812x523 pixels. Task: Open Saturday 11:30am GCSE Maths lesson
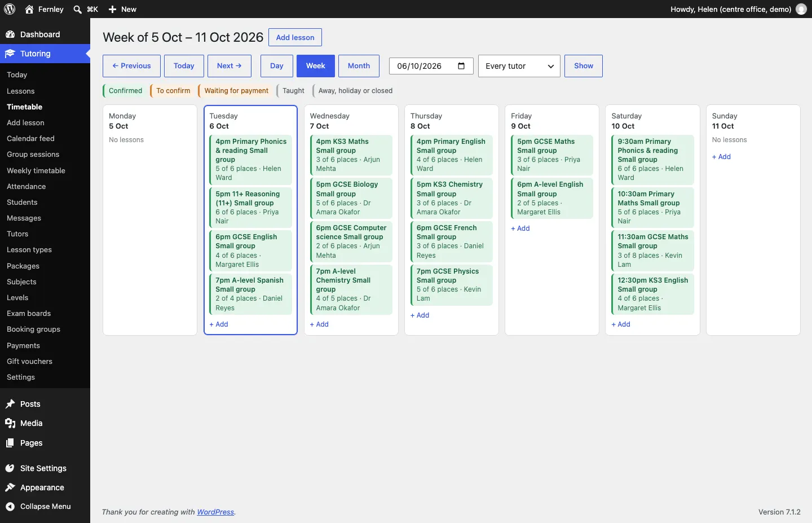click(652, 250)
